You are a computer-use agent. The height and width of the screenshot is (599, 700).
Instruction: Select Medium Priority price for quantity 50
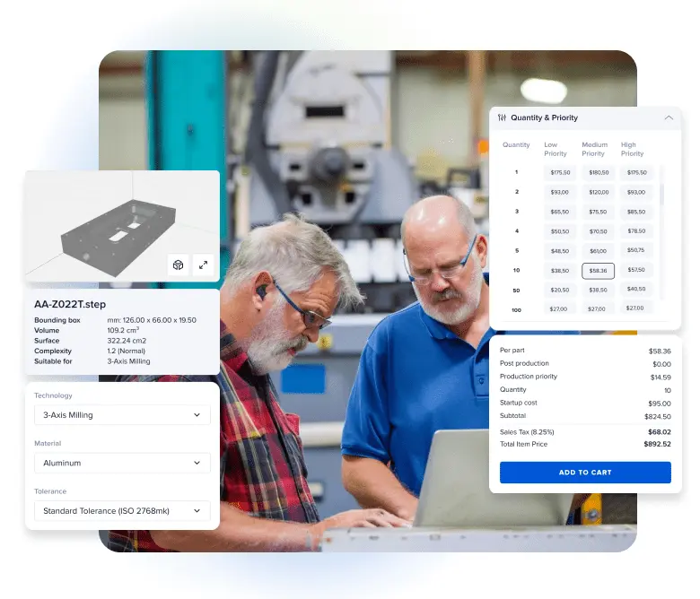pos(599,290)
